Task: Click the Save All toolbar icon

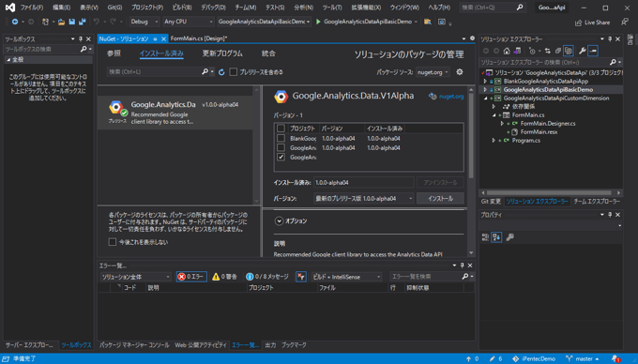Action: (83, 22)
